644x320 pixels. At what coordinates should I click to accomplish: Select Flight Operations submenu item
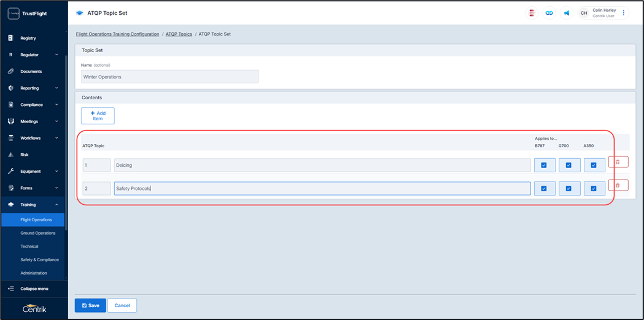pos(33,220)
